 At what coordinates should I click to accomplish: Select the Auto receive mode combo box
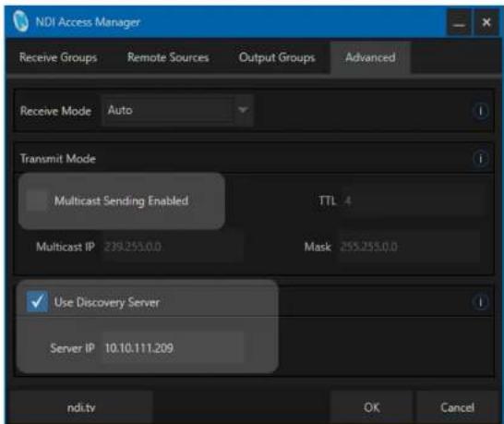(177, 110)
